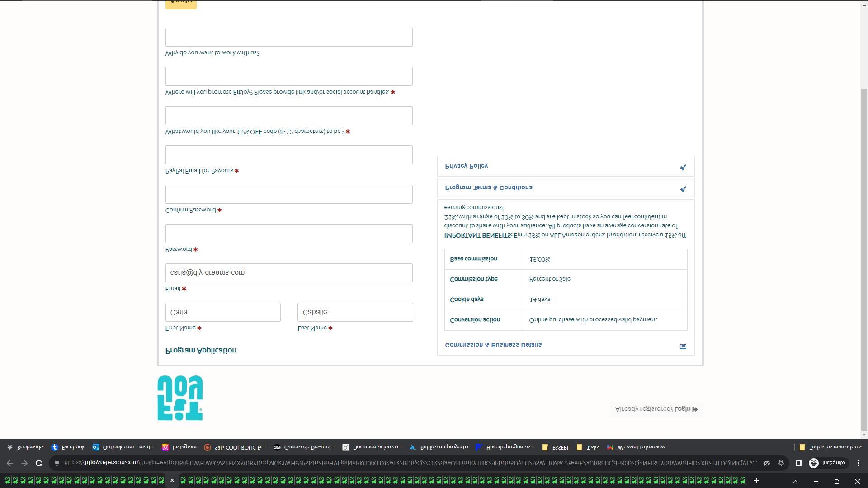The image size is (868, 488).
Task: Click the Facebook bookmark icon
Action: point(55,447)
